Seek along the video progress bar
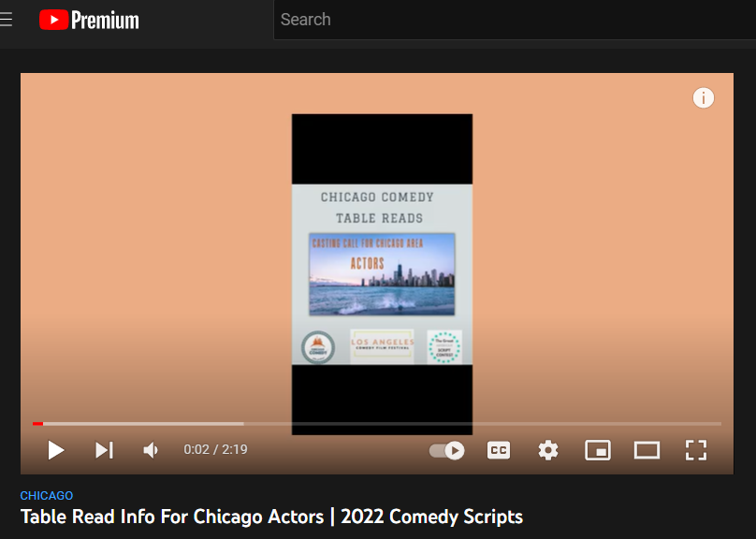Screen dimensions: 756x539 point(377,424)
